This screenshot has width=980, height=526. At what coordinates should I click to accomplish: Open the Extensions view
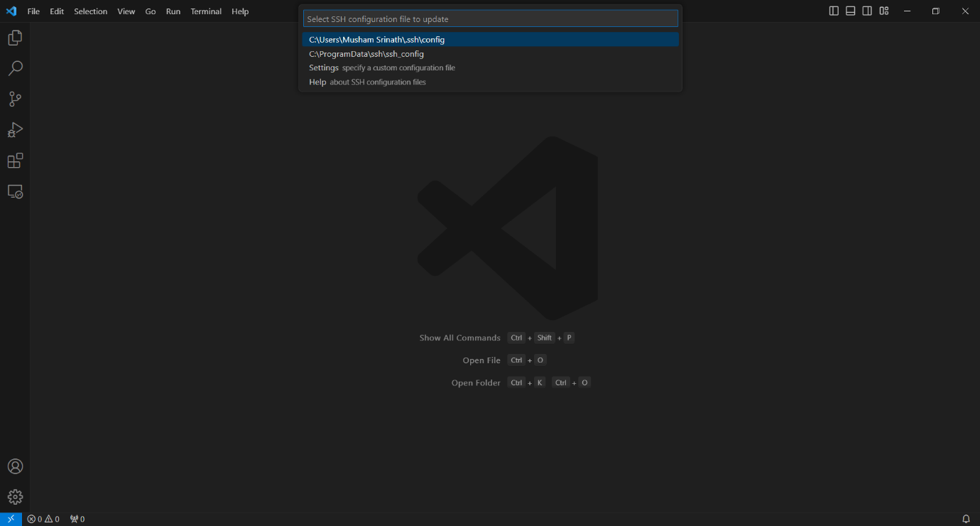[15, 161]
